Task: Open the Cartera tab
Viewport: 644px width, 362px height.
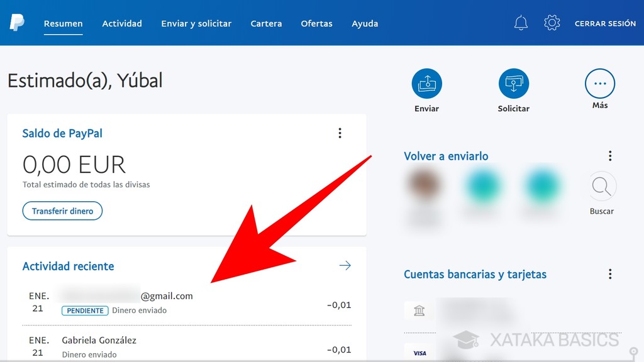Action: point(266,24)
